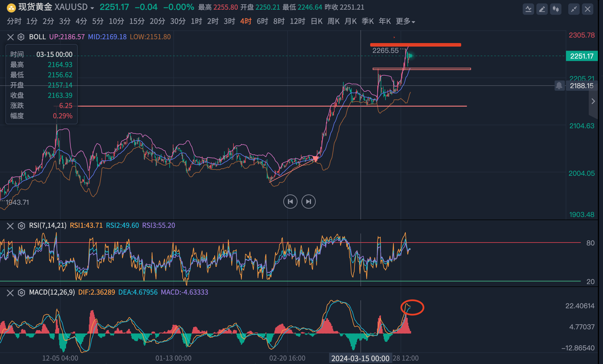
Task: Open the candlestick chart style icon
Action: point(555,9)
